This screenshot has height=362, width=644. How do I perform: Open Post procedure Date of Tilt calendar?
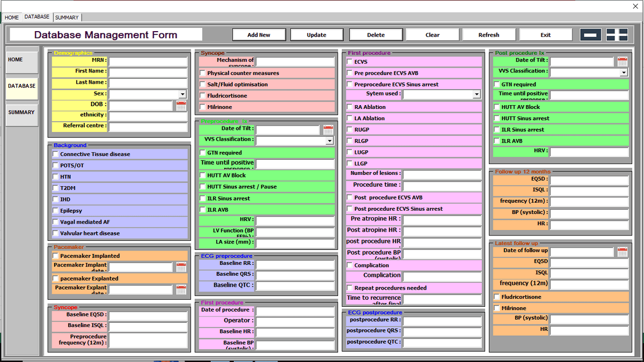click(x=623, y=62)
